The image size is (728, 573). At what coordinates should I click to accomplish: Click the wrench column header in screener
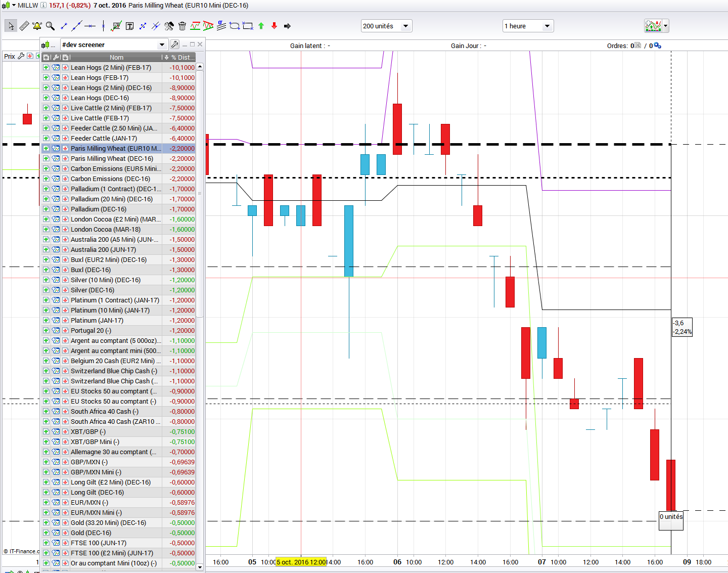coord(56,57)
